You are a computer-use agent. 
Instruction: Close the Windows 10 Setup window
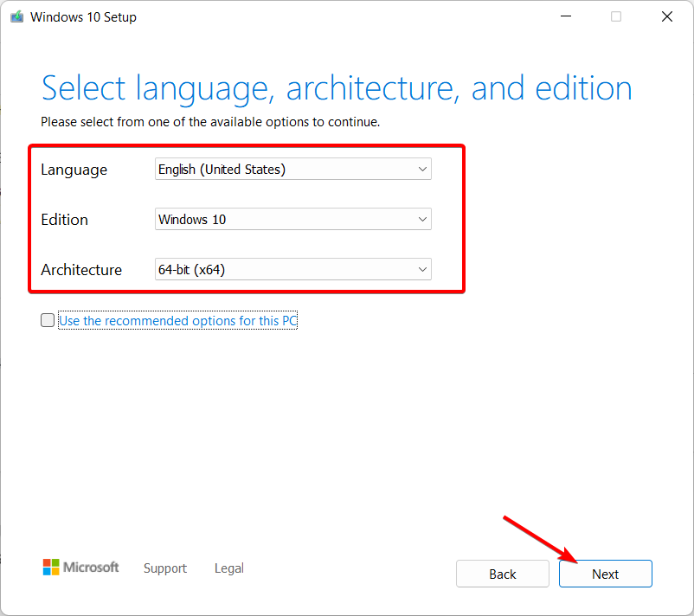[x=667, y=16]
